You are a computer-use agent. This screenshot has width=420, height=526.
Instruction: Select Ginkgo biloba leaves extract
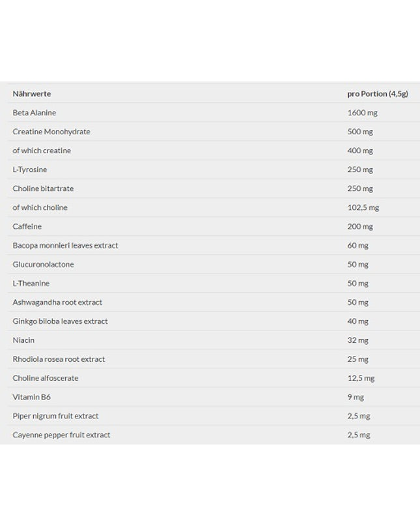(x=61, y=321)
